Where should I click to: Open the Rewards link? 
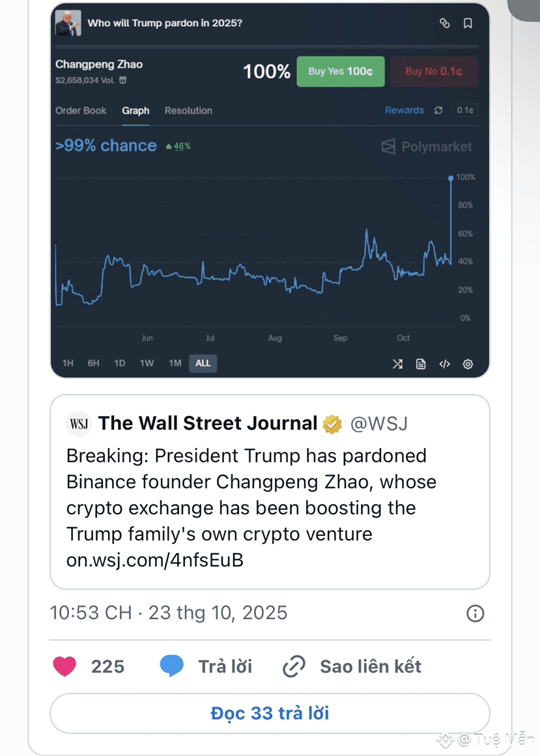tap(405, 111)
